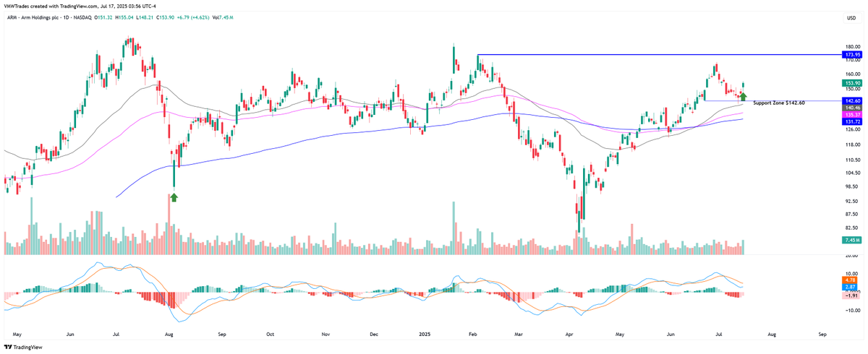Select the 'Support Zone $142.60' annotation text
Viewport: 868px width, 354px height.
[x=779, y=103]
